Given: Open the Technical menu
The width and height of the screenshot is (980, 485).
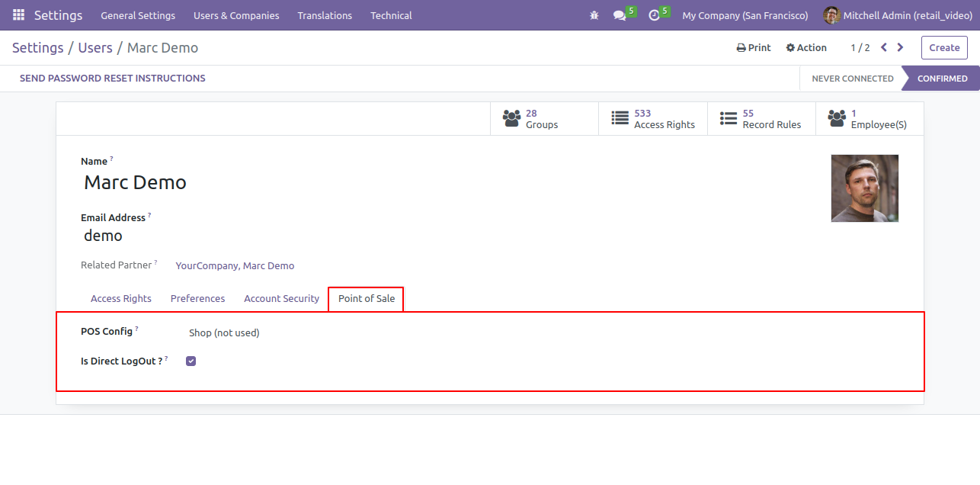Looking at the screenshot, I should coord(391,15).
